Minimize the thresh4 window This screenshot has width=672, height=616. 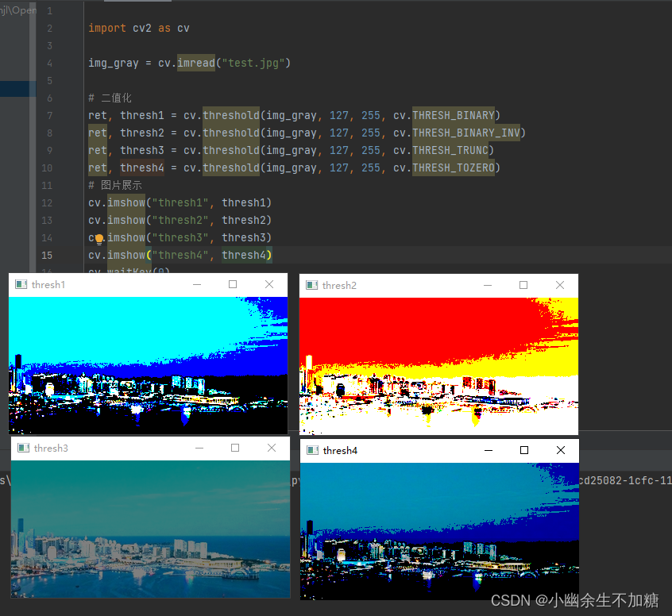point(489,450)
